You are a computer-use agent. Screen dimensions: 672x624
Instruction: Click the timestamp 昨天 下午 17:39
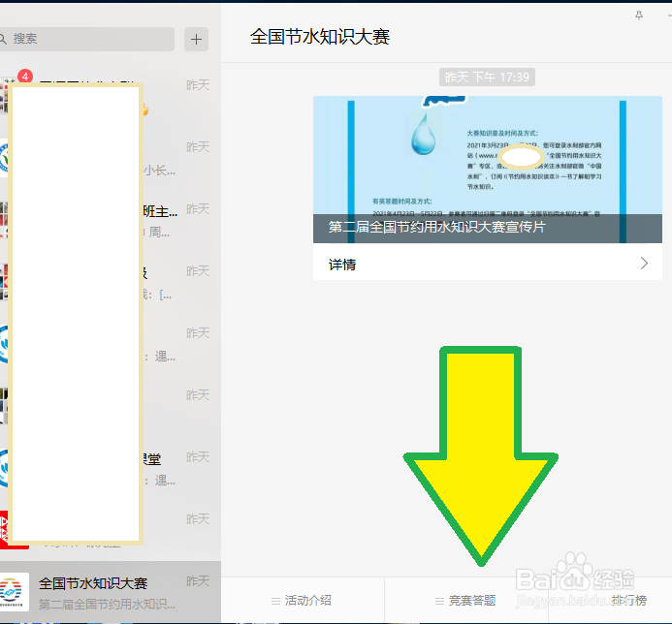(487, 78)
